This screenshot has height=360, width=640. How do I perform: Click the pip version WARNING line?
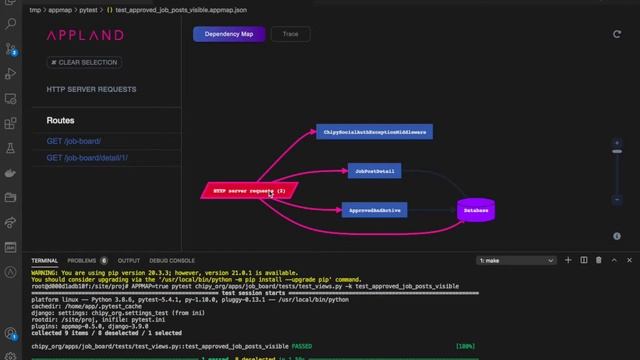pos(164,273)
